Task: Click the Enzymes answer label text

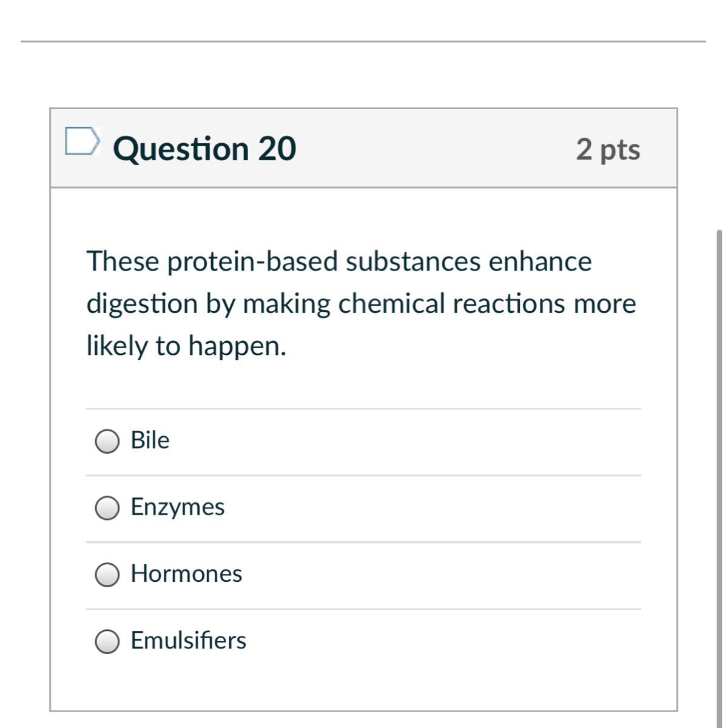Action: pos(177,507)
